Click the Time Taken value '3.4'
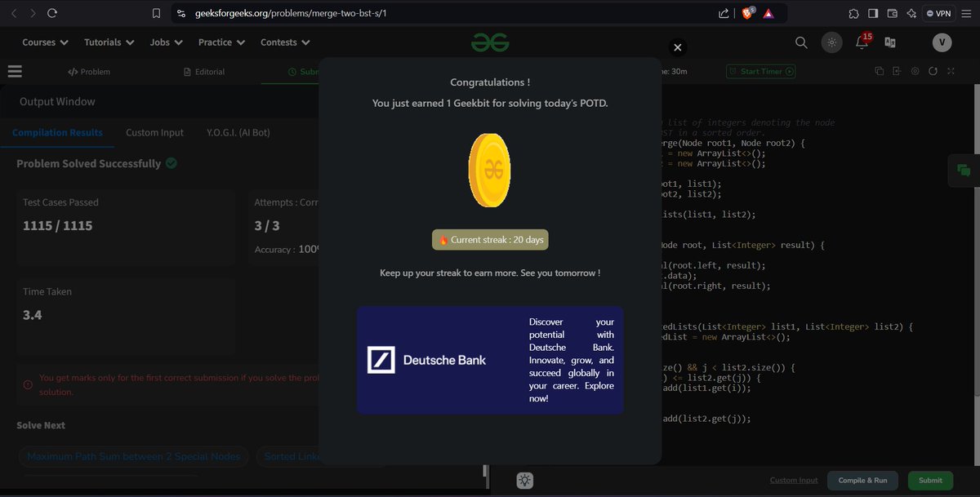This screenshot has height=497, width=980. pyautogui.click(x=33, y=315)
